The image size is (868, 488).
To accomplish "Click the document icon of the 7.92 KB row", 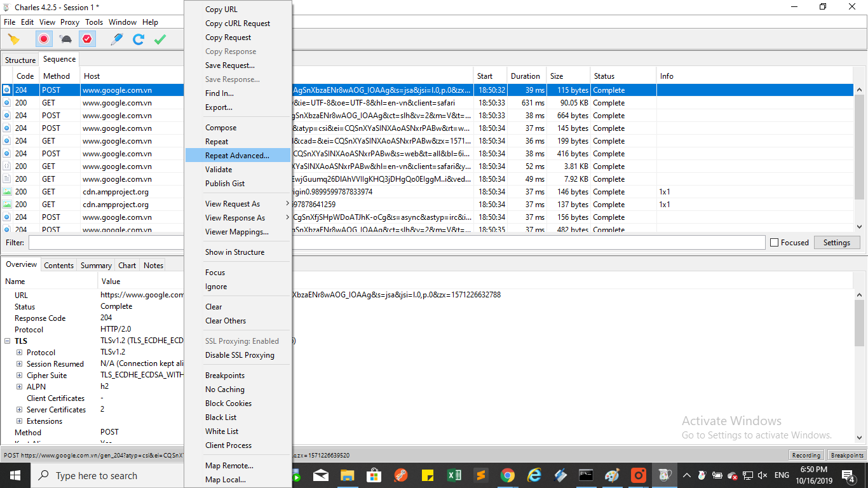I will click(7, 179).
